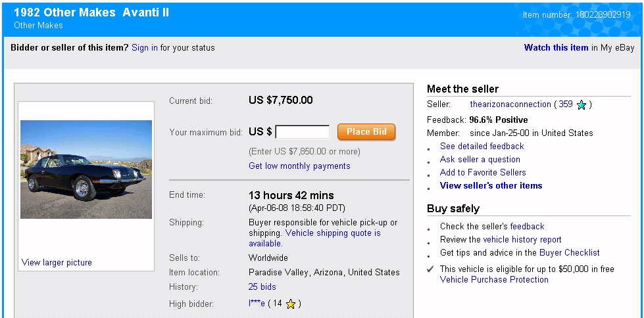Click Add to Favorite Sellers

483,173
